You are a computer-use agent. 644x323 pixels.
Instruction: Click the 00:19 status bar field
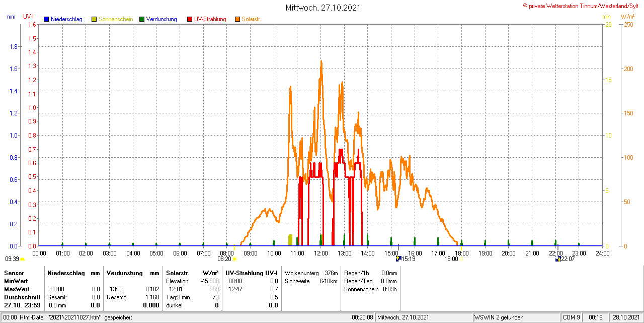pos(596,317)
